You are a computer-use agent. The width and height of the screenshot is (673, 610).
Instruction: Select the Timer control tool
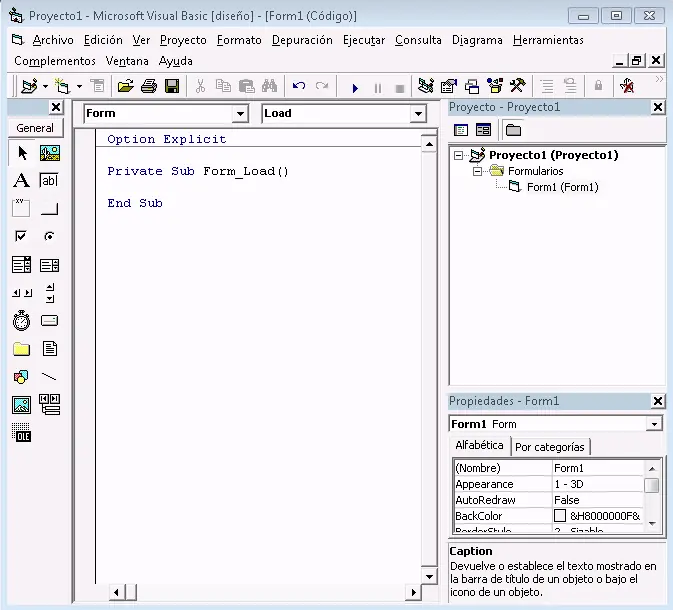21,321
